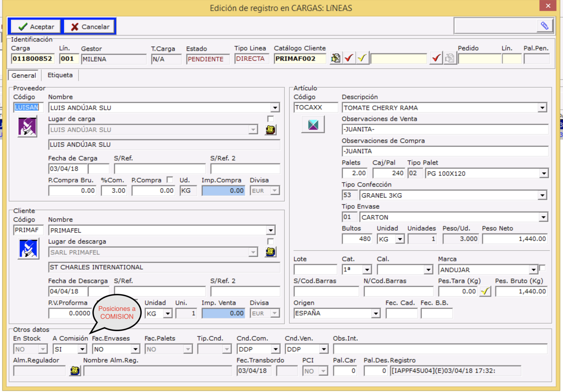
Task: Toggle the Lugar de carga checkbox
Action: point(271,119)
